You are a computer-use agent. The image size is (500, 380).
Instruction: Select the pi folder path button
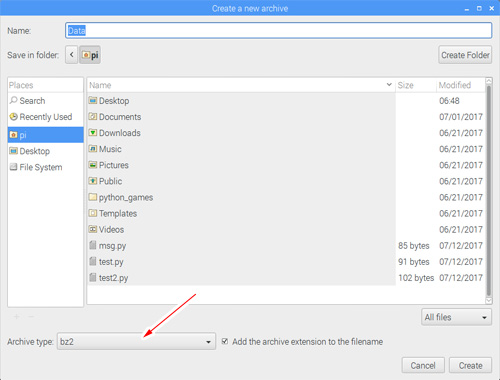90,55
